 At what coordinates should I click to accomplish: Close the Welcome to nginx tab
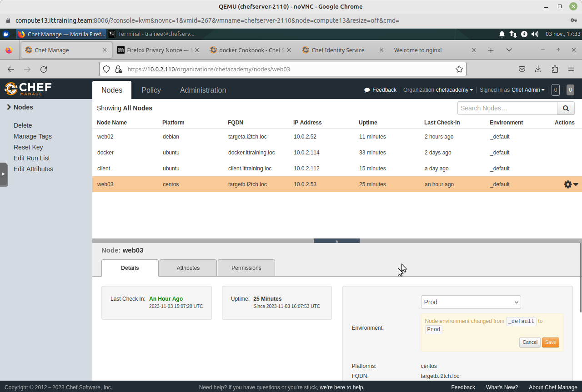click(473, 50)
